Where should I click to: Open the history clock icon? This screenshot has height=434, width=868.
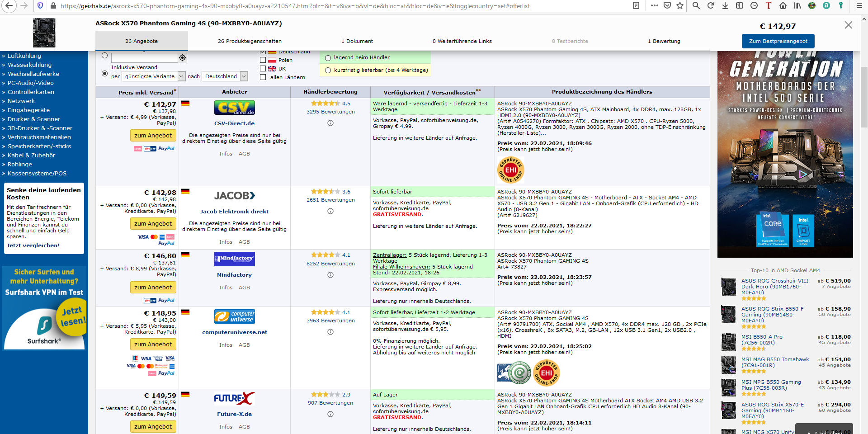click(754, 6)
